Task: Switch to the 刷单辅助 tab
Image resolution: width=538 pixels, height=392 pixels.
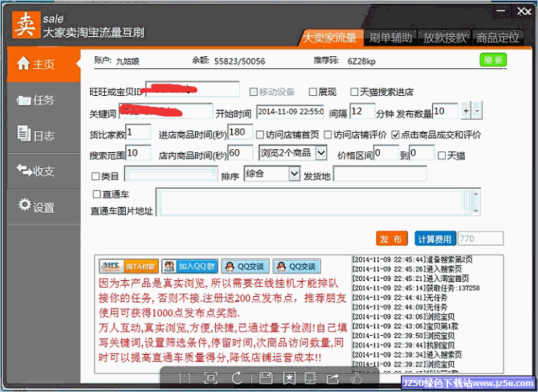Action: (390, 37)
